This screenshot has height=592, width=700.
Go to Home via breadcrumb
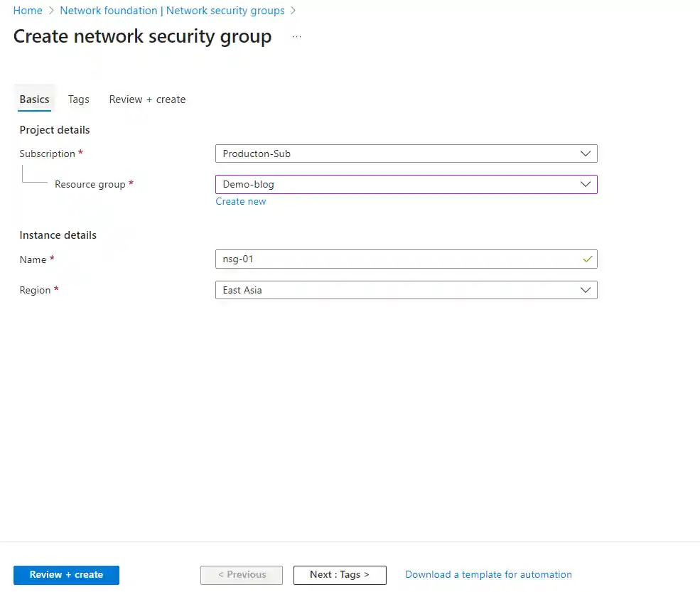pyautogui.click(x=28, y=11)
